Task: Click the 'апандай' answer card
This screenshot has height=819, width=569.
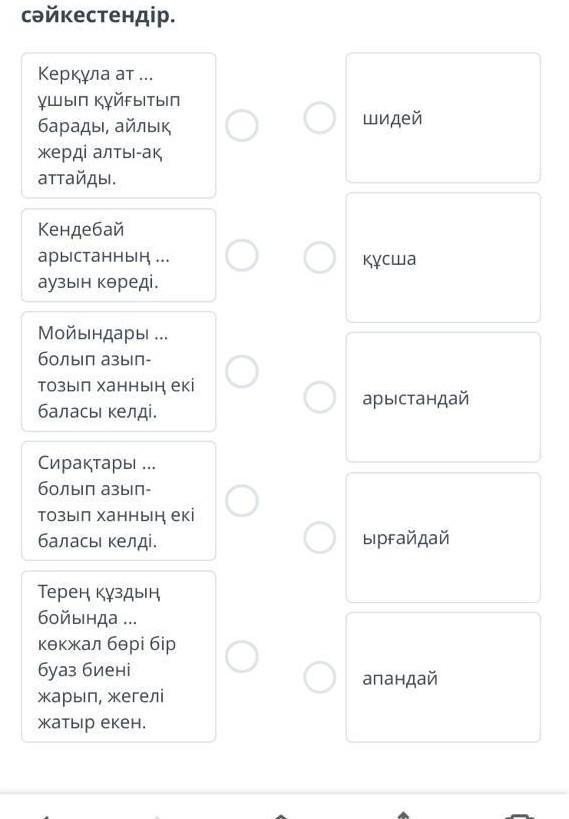Action: [x=443, y=677]
